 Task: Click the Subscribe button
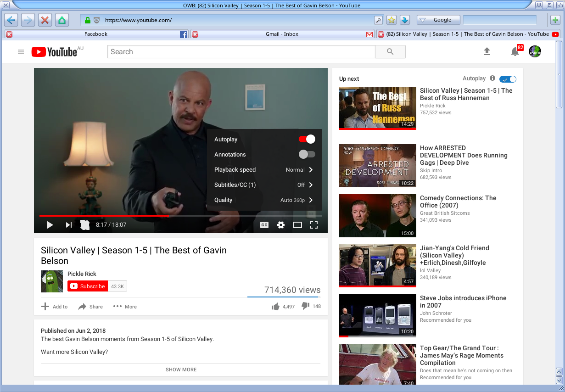[88, 286]
